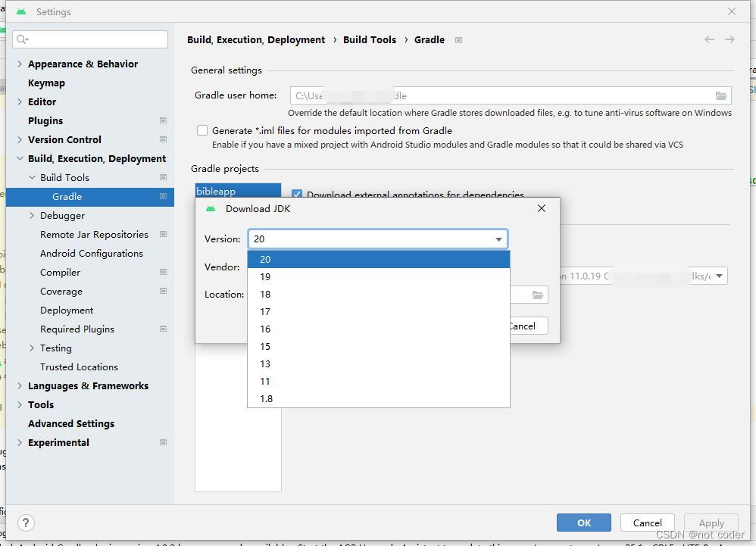Image resolution: width=756 pixels, height=546 pixels.
Task: Open the Build Tools breadcrumb item
Action: 370,39
